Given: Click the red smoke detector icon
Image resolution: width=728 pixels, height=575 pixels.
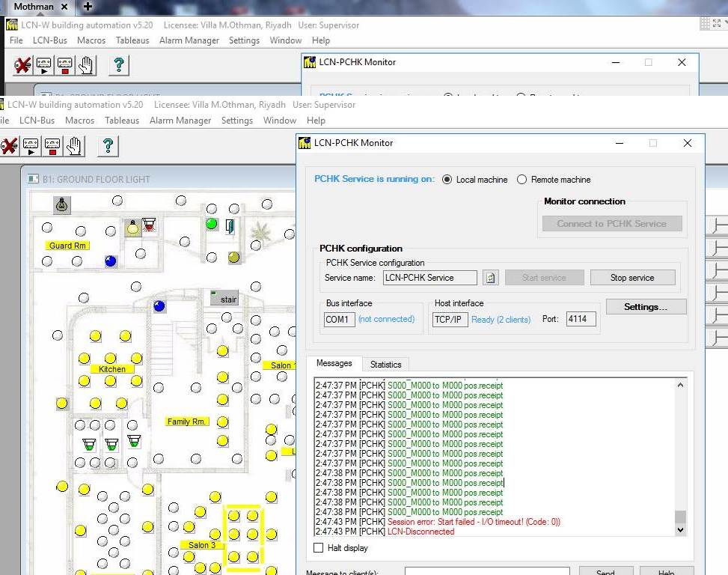Looking at the screenshot, I should tap(150, 225).
